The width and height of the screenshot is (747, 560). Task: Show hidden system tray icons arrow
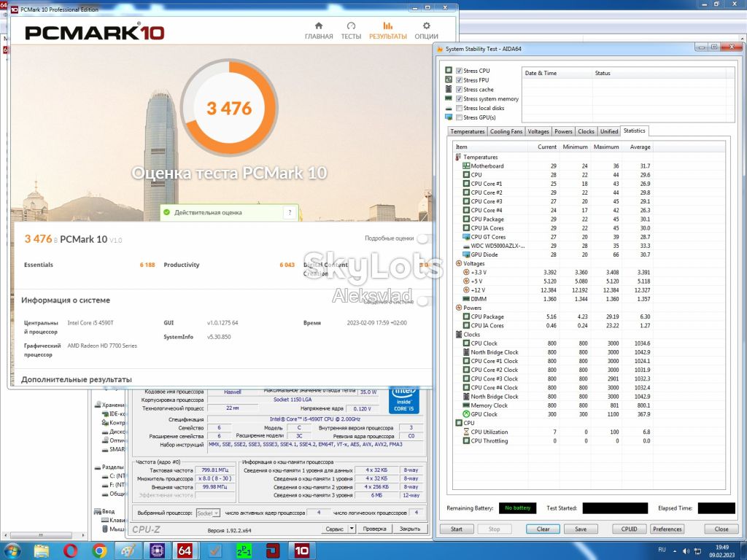point(675,551)
